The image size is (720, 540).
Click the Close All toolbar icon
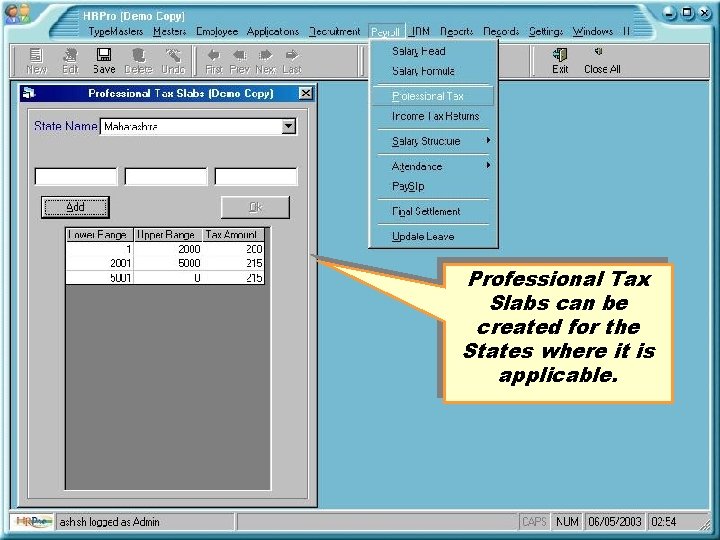[x=602, y=61]
